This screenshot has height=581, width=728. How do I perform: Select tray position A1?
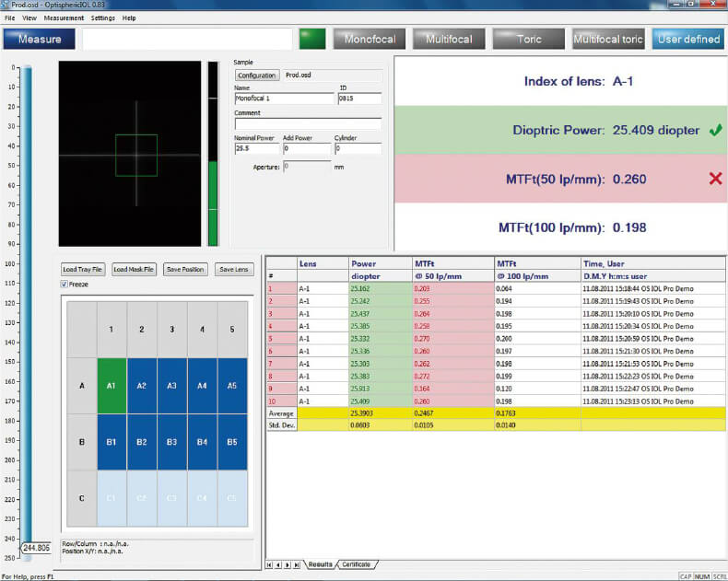click(x=110, y=386)
